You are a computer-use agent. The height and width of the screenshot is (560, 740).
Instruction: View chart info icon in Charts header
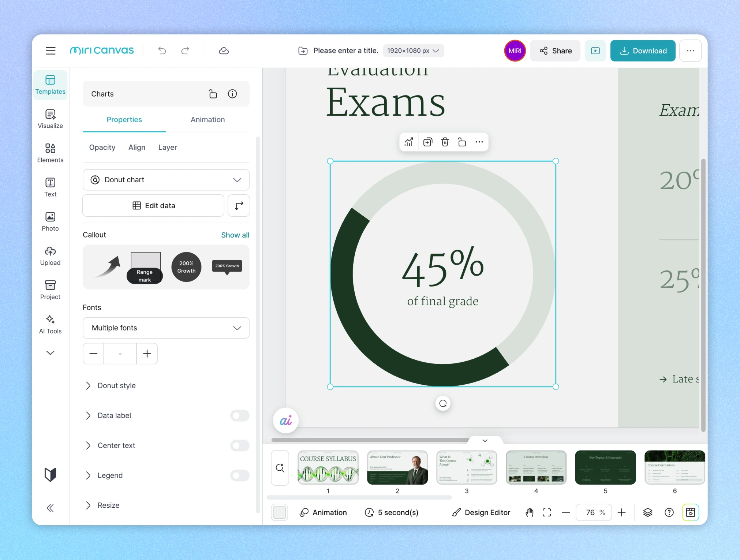click(232, 94)
